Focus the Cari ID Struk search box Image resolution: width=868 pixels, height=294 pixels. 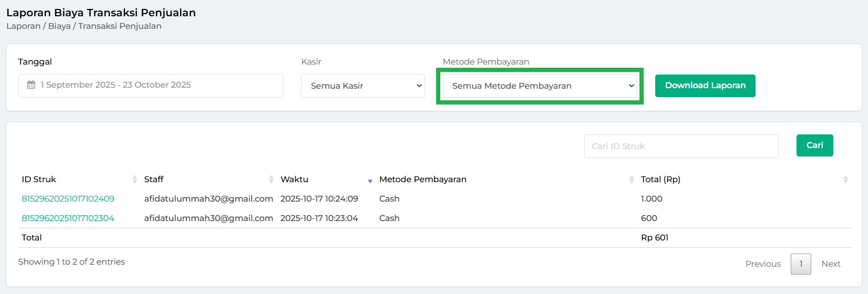point(681,146)
